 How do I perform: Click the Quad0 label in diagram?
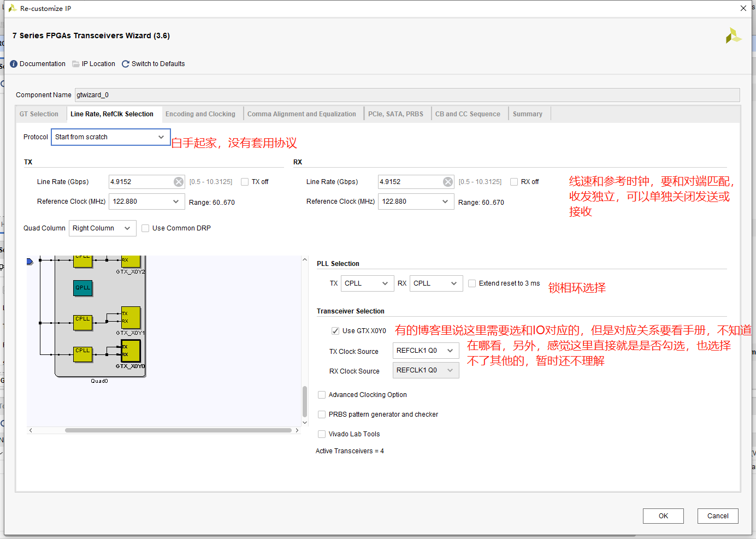coord(99,381)
